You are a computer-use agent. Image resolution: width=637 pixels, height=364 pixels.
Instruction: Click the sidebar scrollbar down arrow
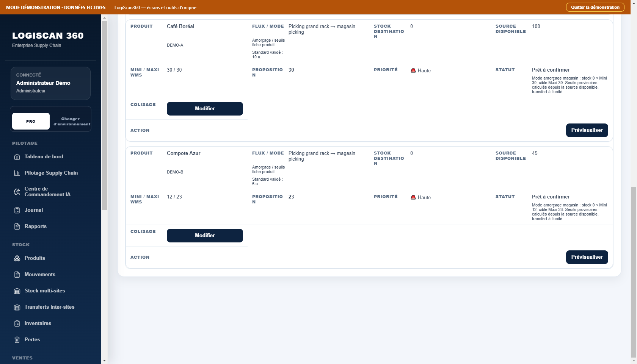click(x=105, y=361)
